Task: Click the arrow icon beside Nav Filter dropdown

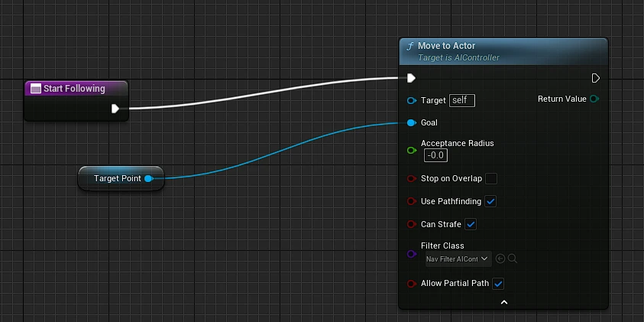Action: tap(500, 259)
